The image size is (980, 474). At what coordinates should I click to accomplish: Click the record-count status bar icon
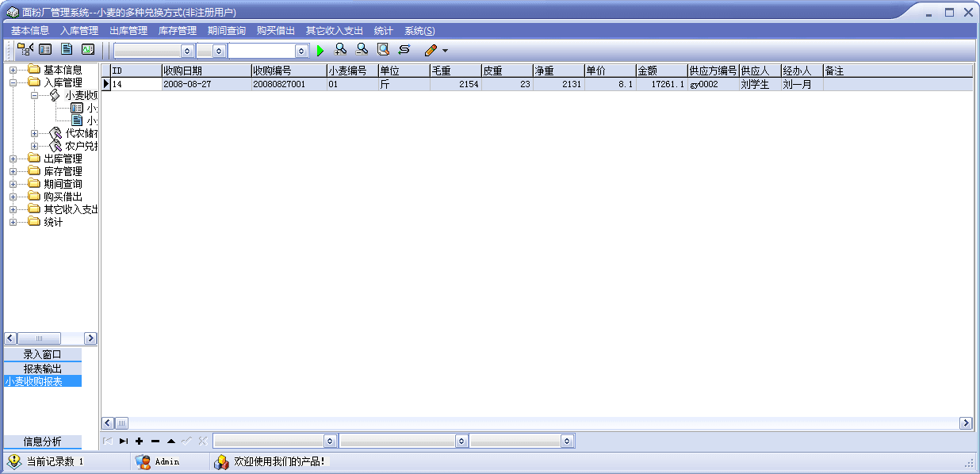click(x=14, y=461)
